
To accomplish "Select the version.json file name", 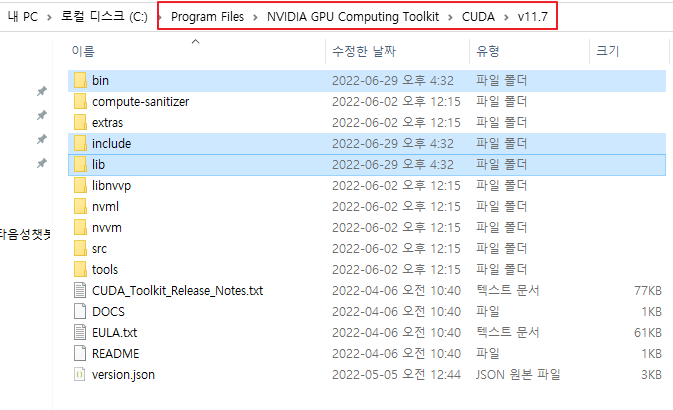I will (x=123, y=375).
